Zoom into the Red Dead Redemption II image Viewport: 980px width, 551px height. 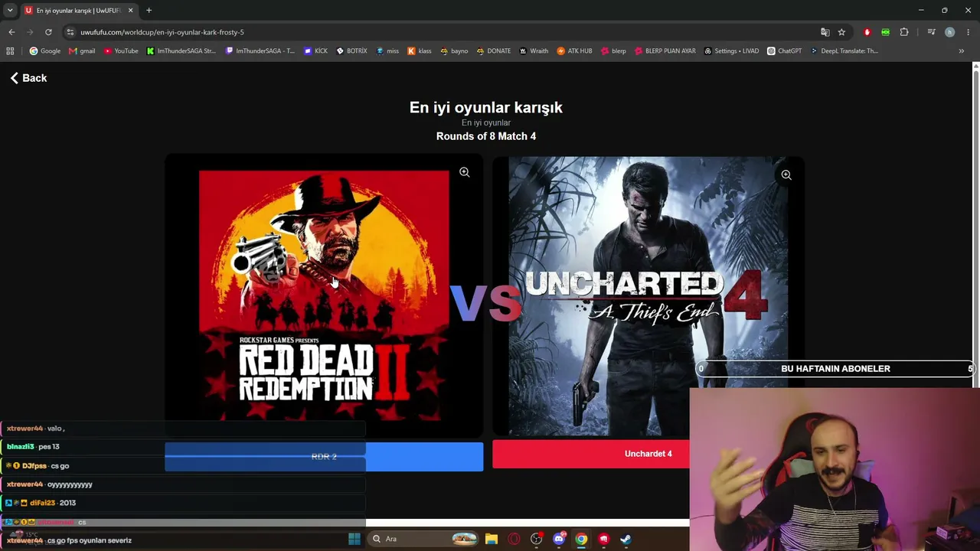pos(464,172)
